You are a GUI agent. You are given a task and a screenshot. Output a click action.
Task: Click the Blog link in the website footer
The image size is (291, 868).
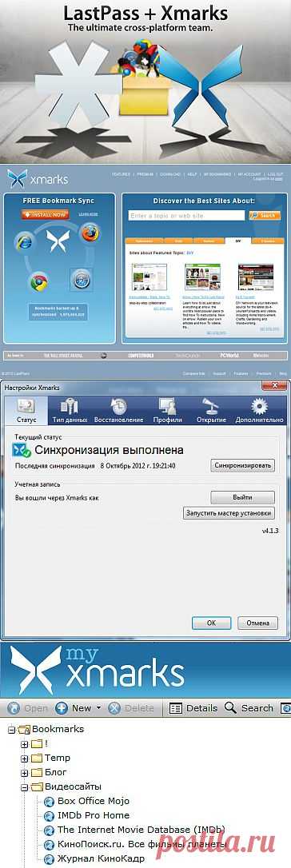(283, 374)
